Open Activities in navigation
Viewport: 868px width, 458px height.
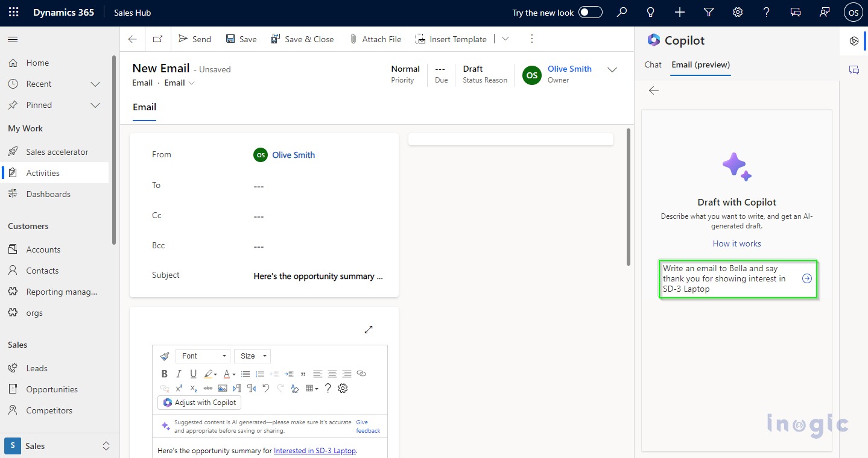tap(55, 173)
